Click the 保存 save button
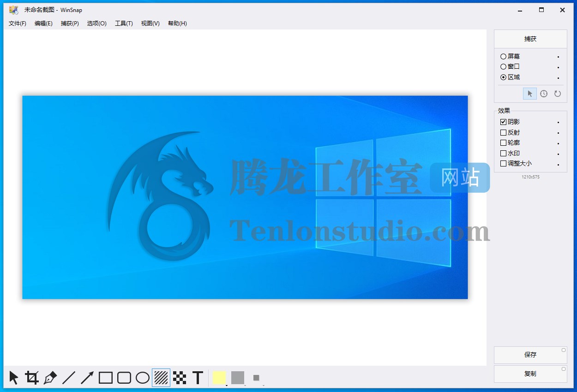Viewport: 577px width, 392px height. pos(530,355)
